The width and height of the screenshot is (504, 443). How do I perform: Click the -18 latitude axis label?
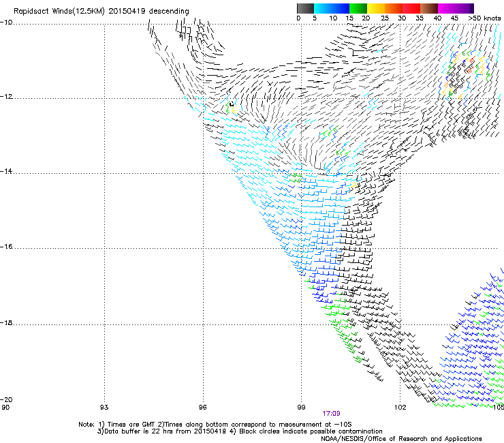click(x=6, y=322)
